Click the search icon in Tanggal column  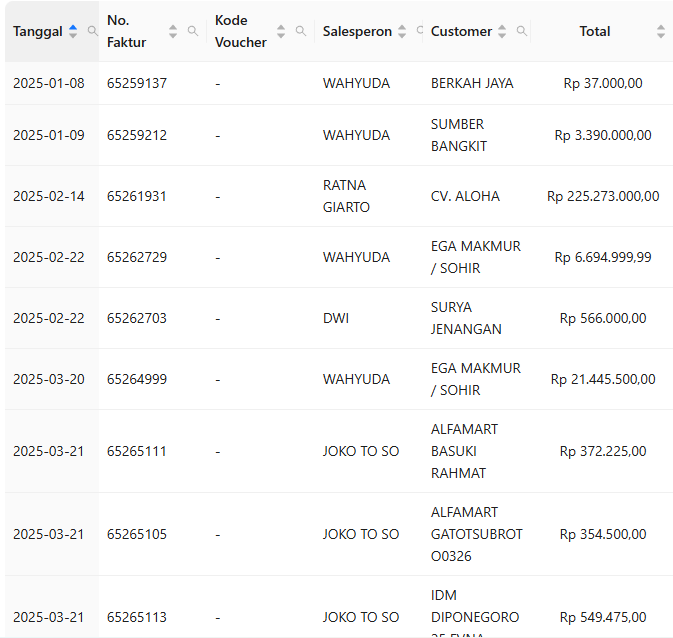(x=93, y=32)
